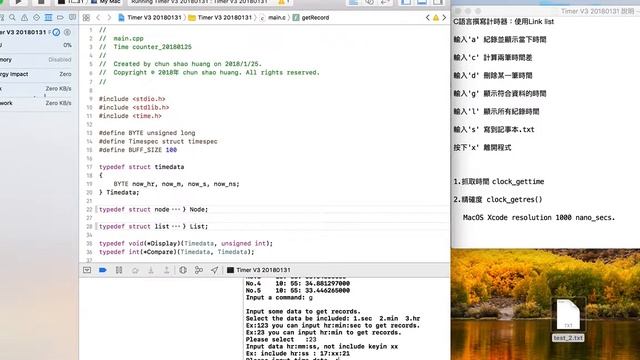Select the Energy Impact gauge row
The width and height of the screenshot is (640, 360).
36,74
